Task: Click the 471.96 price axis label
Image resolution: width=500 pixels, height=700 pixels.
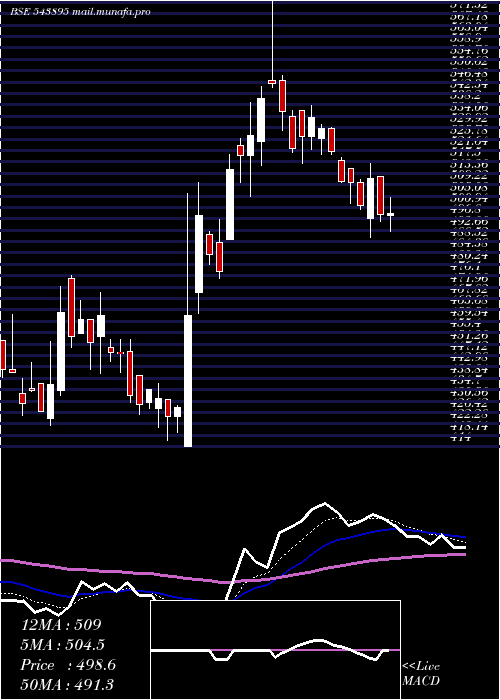Action: (469, 278)
